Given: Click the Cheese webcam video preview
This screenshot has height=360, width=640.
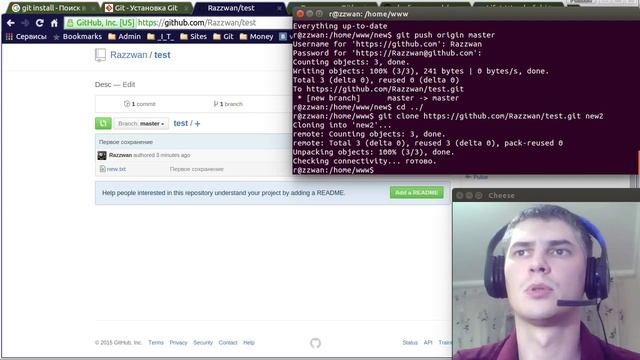Looking at the screenshot, I should pos(546,281).
